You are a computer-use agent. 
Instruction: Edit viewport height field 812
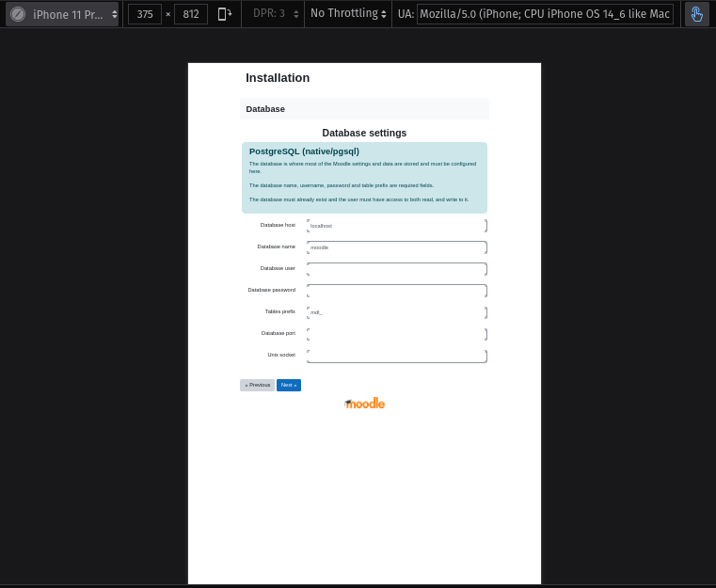(x=191, y=14)
